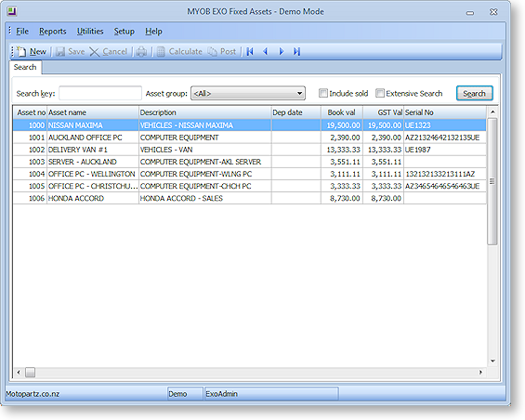This screenshot has height=420, width=525.
Task: Select the AUCKLAND OFFICE PC row
Action: tap(250, 138)
